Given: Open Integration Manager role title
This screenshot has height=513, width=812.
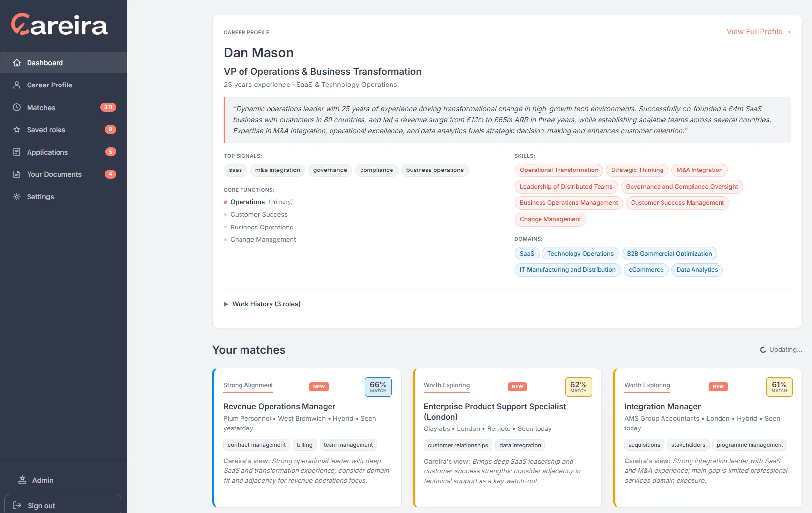Looking at the screenshot, I should 662,406.
